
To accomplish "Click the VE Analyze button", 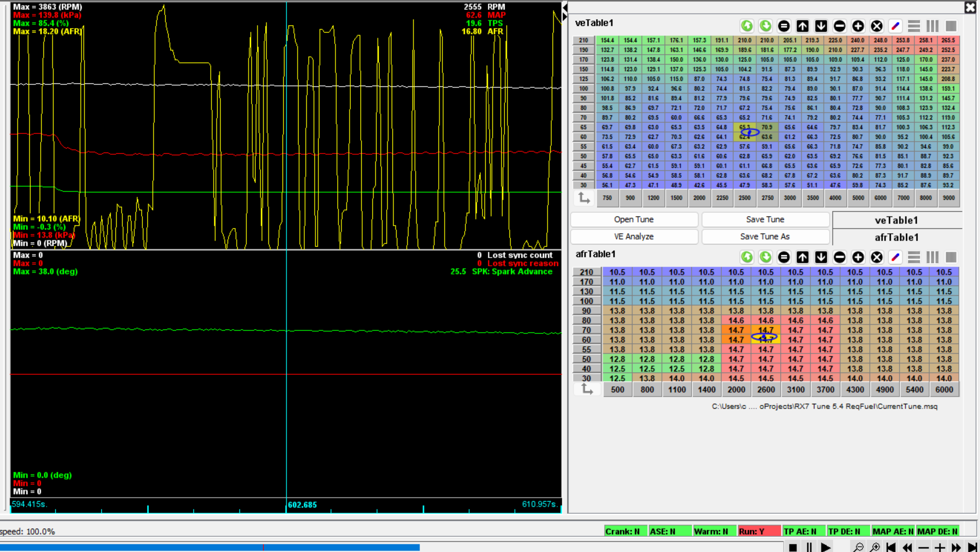I will [634, 237].
